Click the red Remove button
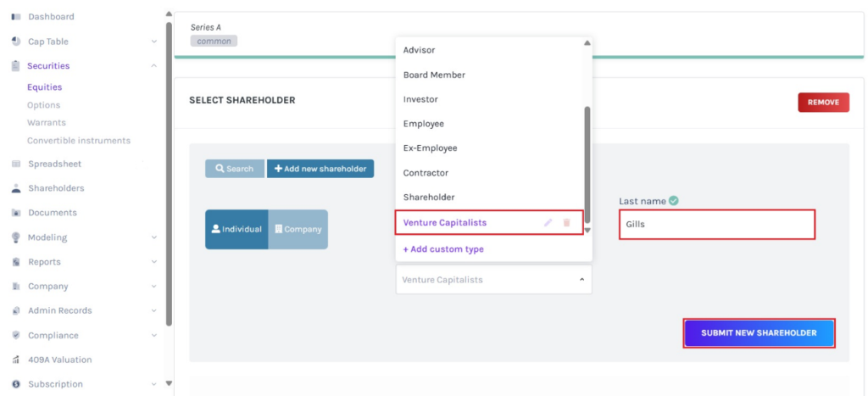868x396 pixels. click(822, 103)
